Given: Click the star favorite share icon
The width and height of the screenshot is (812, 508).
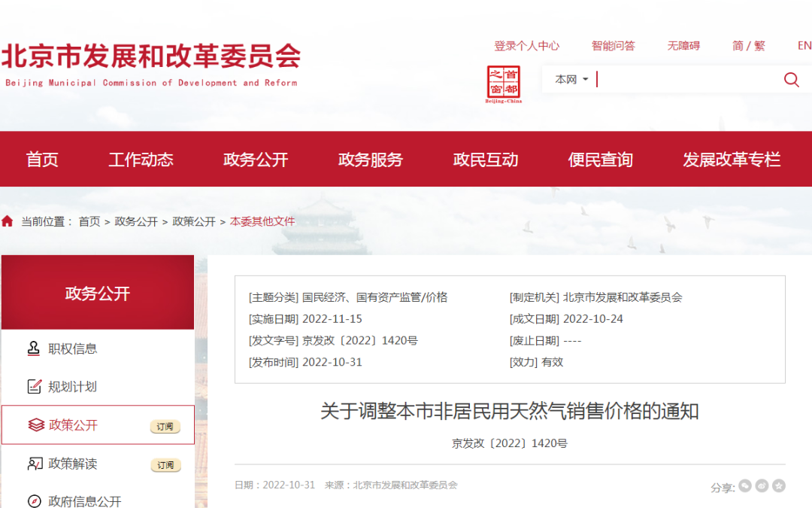Looking at the screenshot, I should pos(779,486).
